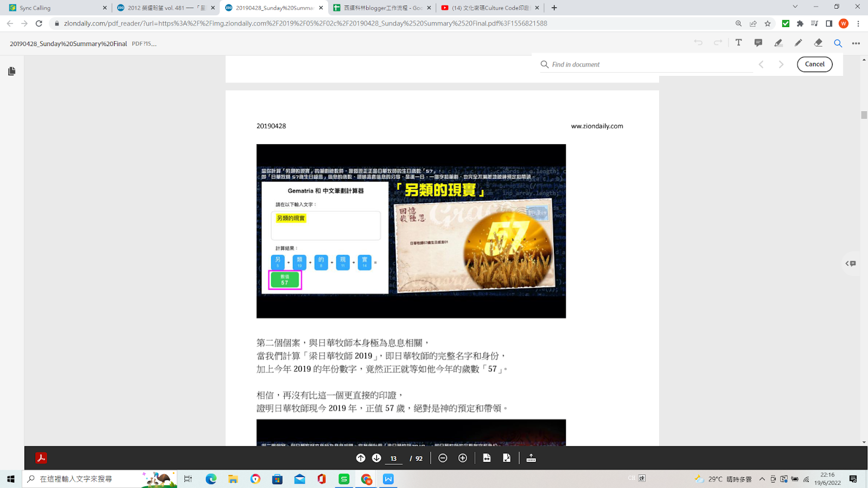Click the browser address bar URL
Screen dimensions: 868x488
pyautogui.click(x=305, y=23)
